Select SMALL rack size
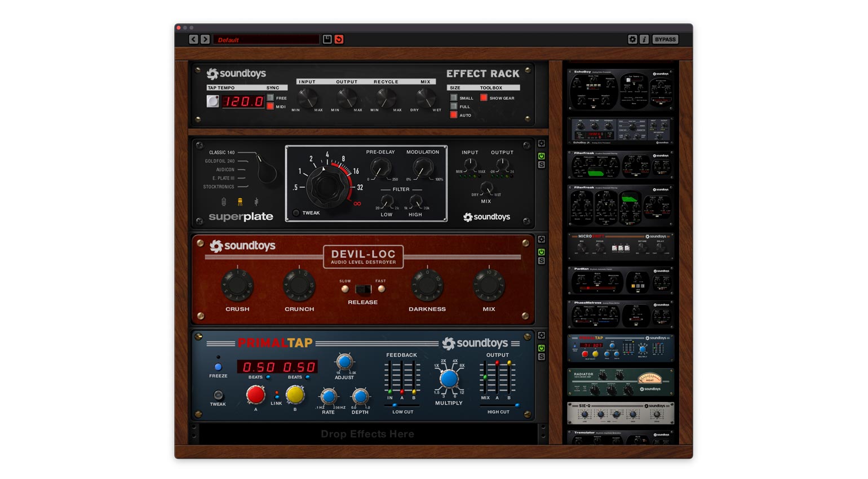The image size is (868, 479). 454,98
